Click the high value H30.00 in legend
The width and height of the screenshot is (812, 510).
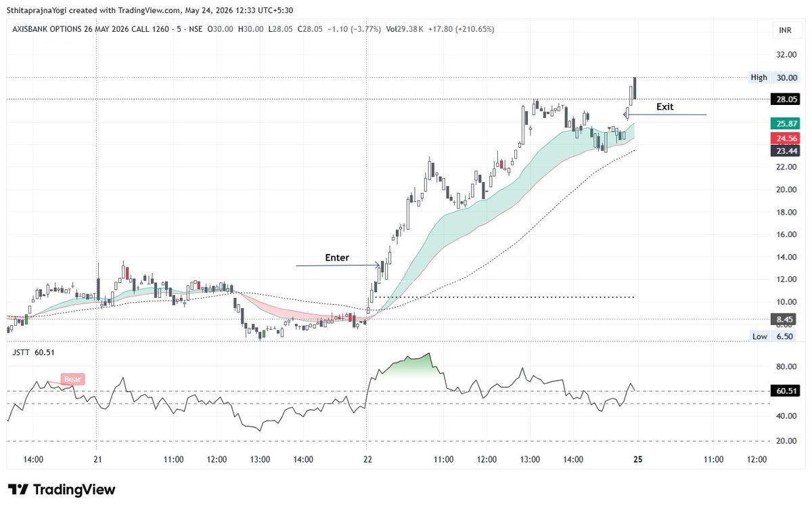click(x=250, y=29)
